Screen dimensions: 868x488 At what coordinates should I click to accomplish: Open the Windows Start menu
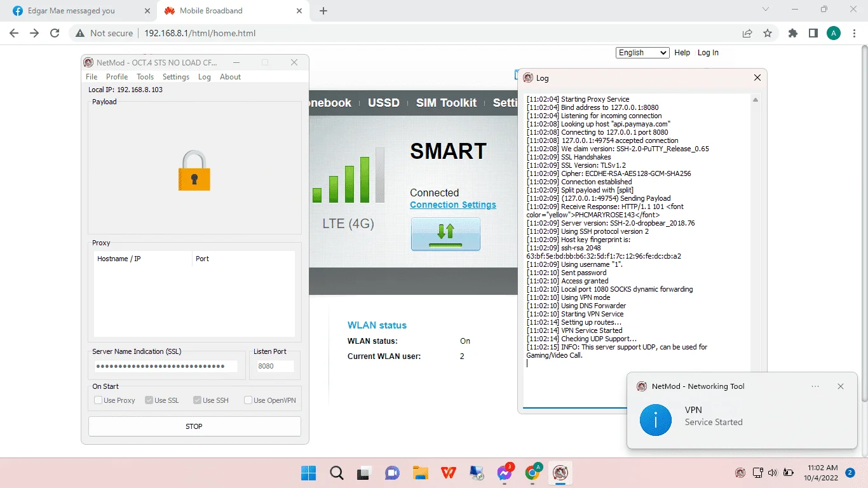click(x=309, y=473)
